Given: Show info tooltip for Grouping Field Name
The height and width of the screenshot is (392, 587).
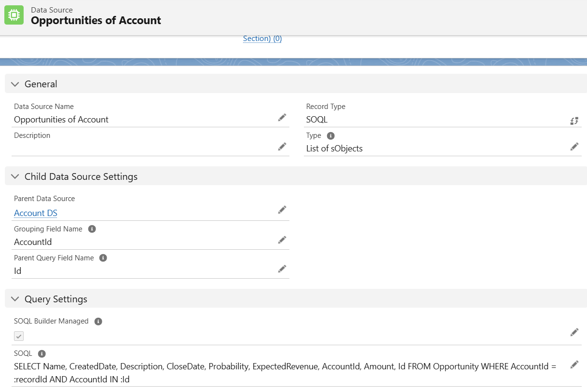Looking at the screenshot, I should tap(92, 229).
